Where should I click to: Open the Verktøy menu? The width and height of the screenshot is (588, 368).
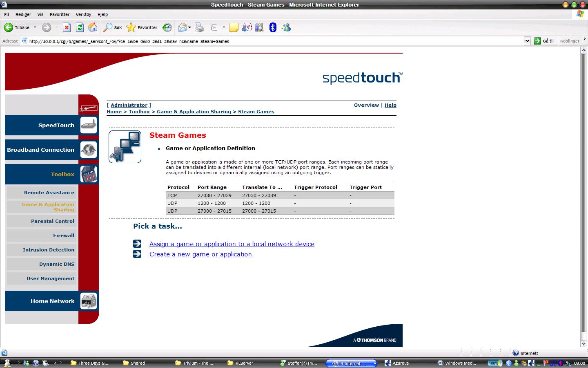tap(83, 14)
